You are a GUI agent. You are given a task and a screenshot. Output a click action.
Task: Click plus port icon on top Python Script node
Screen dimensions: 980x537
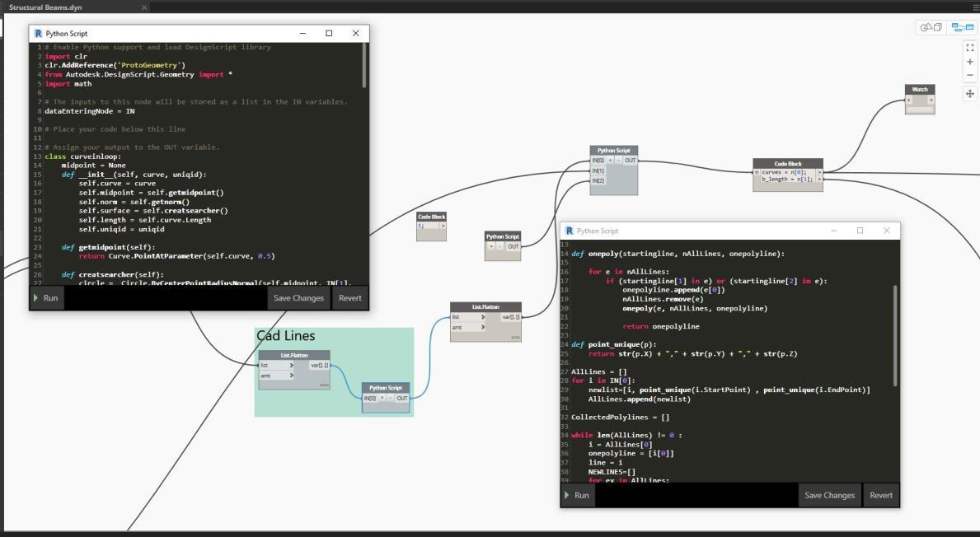611,161
